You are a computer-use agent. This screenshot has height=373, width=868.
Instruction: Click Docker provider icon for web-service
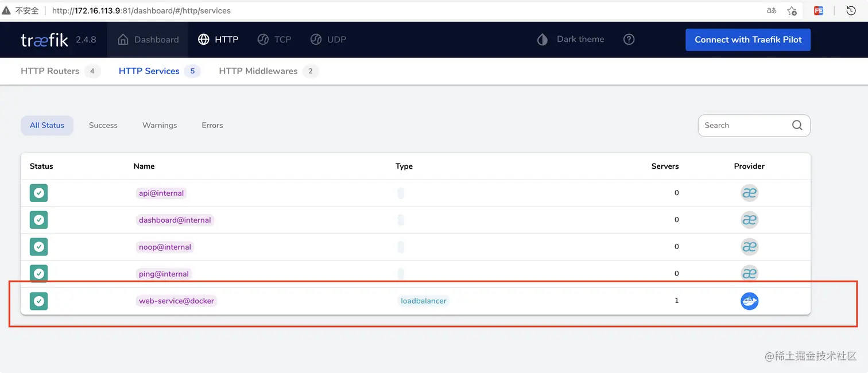tap(750, 301)
